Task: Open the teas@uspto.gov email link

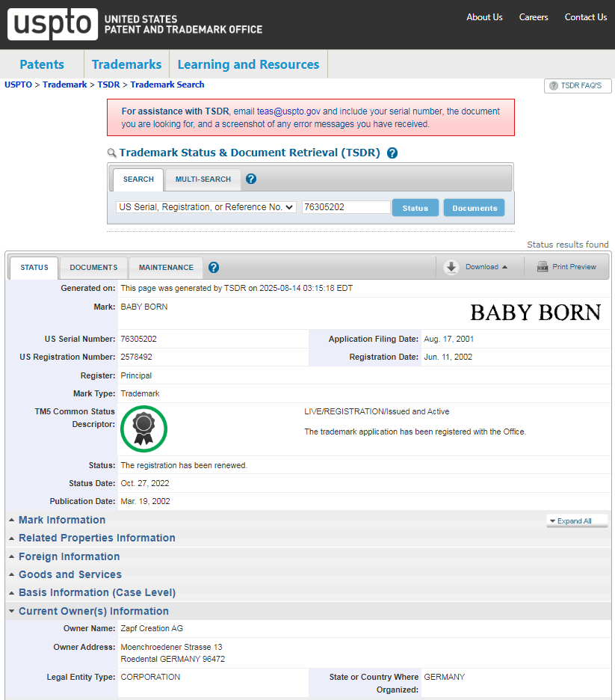Action: (288, 111)
